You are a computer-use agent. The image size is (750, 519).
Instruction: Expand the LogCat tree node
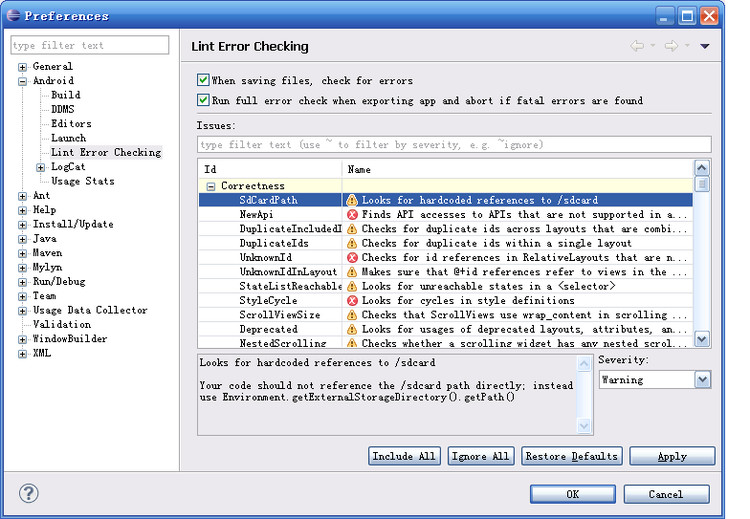click(x=41, y=167)
